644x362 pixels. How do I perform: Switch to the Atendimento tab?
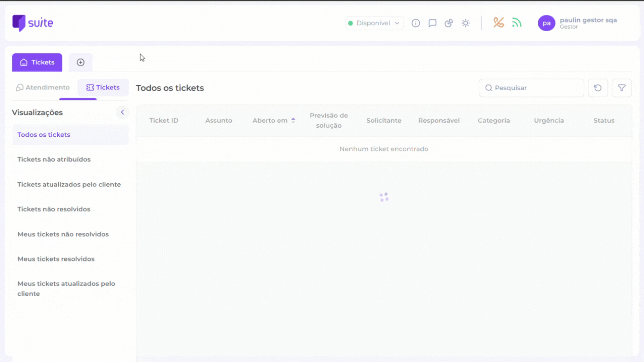(43, 87)
